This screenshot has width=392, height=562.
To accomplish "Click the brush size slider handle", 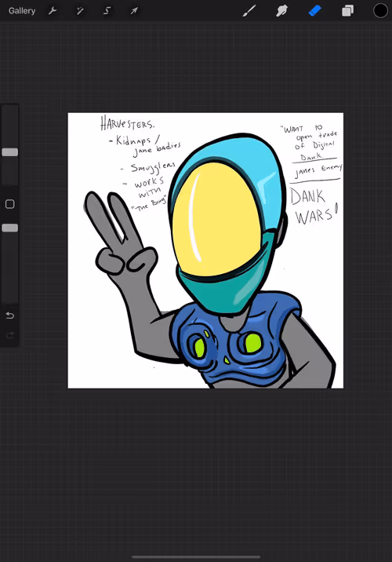I will pyautogui.click(x=10, y=152).
